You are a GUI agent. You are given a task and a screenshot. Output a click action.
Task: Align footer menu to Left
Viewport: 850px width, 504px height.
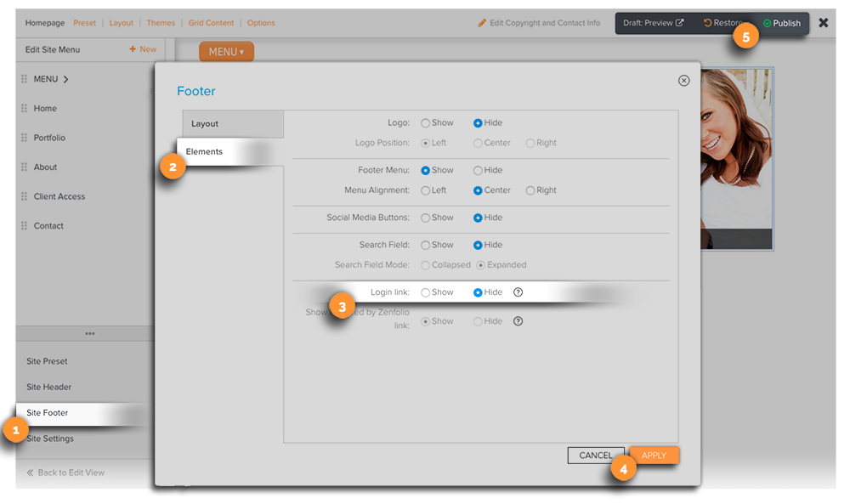(426, 190)
